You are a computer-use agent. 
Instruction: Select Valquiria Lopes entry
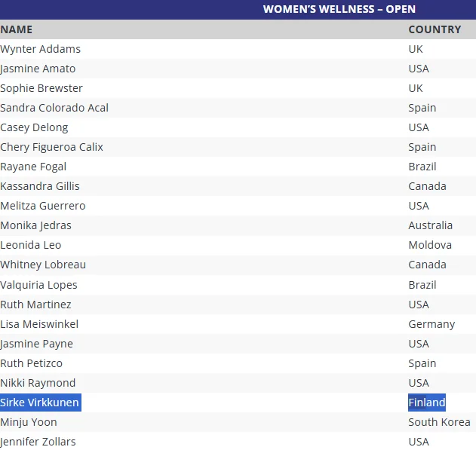tap(38, 285)
